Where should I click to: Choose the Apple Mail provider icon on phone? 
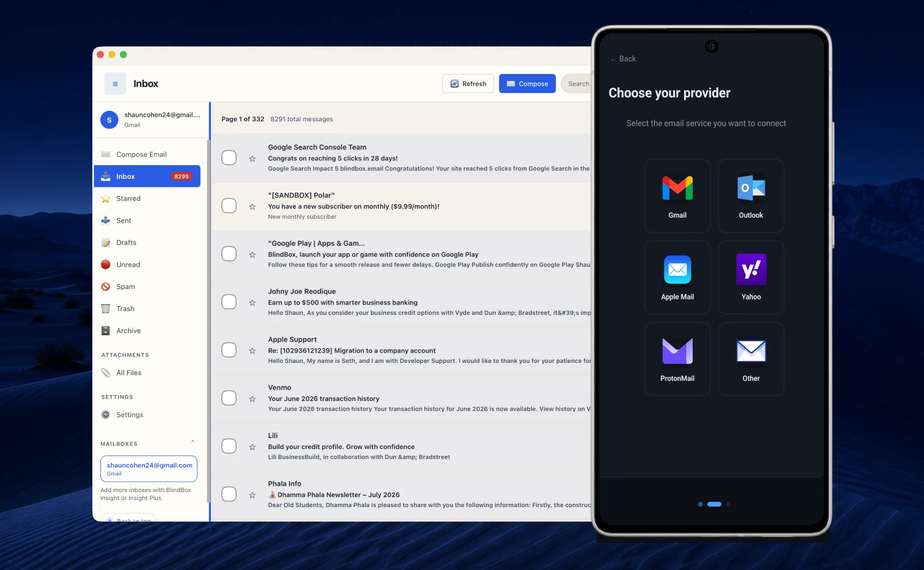tap(678, 269)
